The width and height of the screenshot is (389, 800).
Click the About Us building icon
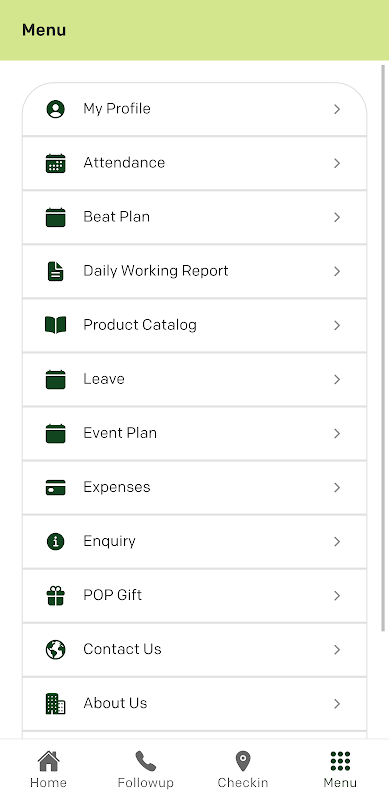[x=55, y=704]
